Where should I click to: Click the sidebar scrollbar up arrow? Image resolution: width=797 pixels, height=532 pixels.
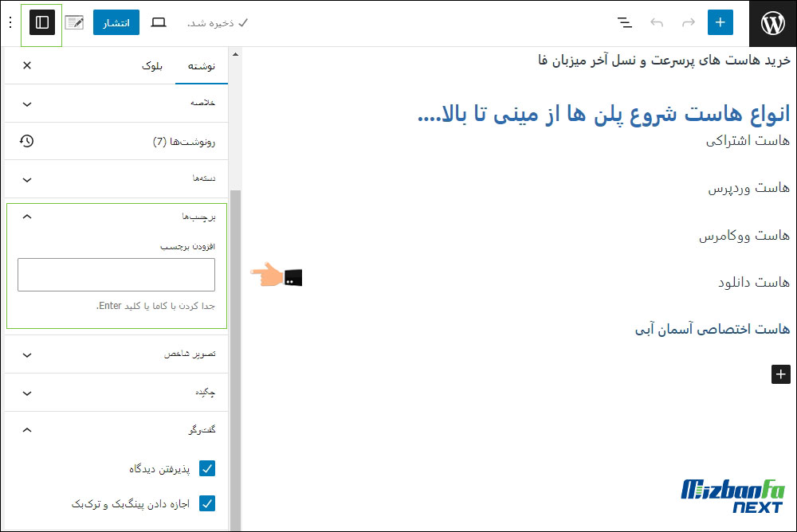(x=235, y=54)
